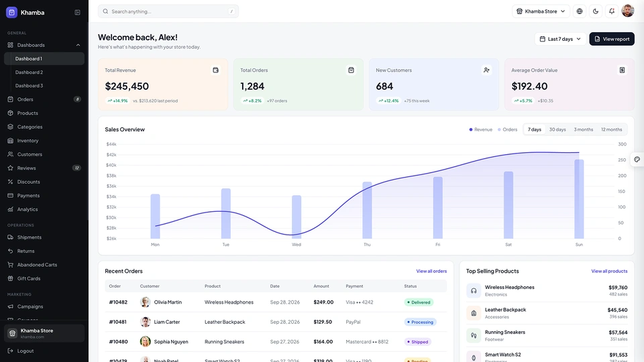Click the Sunday orders bar in chart
The image size is (644, 362).
pyautogui.click(x=579, y=199)
